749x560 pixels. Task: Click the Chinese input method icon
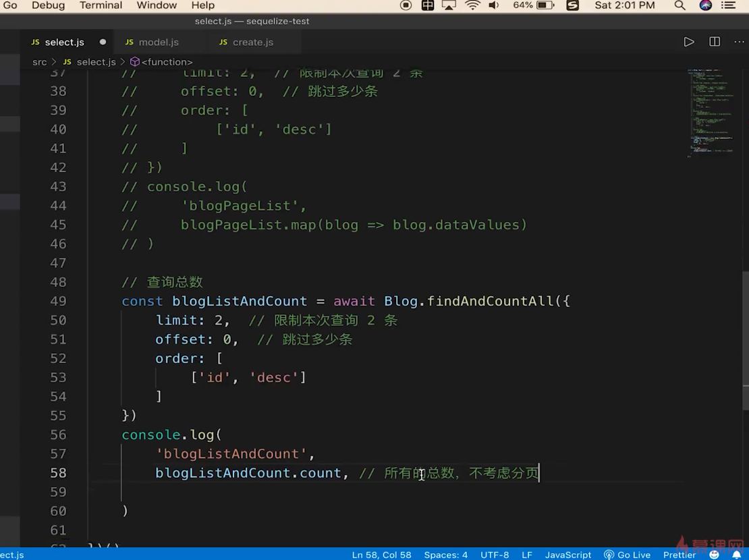(428, 5)
